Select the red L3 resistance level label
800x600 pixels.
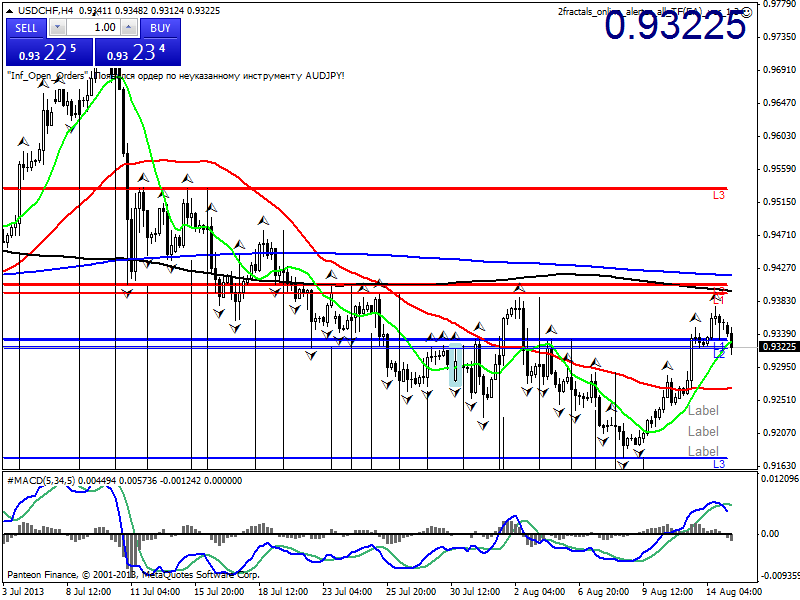click(x=718, y=195)
